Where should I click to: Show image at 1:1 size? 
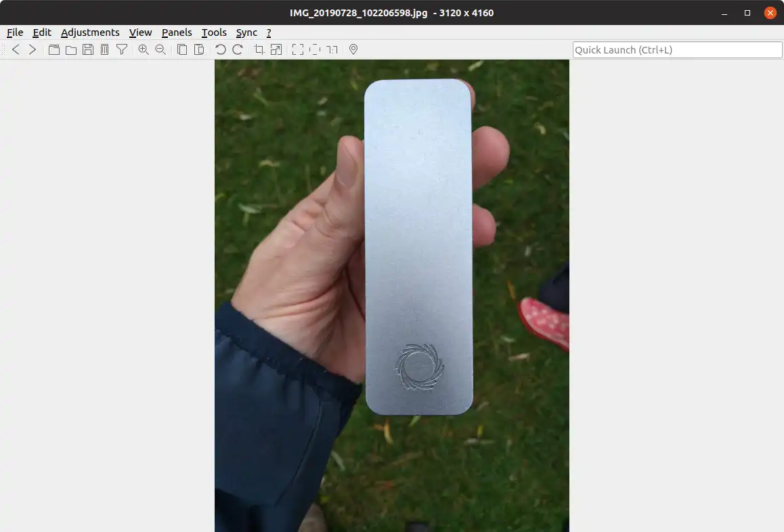[x=332, y=49]
